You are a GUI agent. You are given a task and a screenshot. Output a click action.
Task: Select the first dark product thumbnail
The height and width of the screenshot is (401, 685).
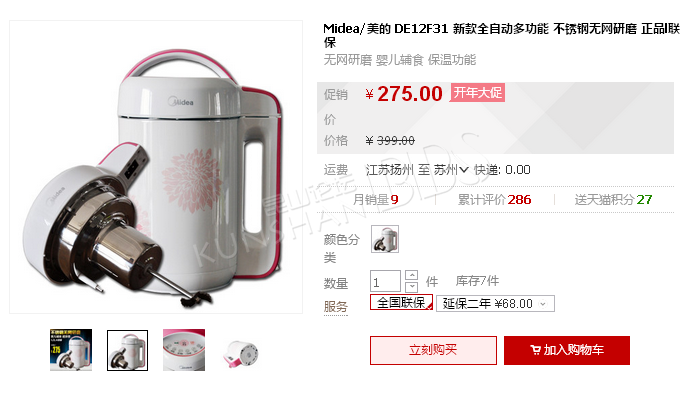(x=71, y=350)
